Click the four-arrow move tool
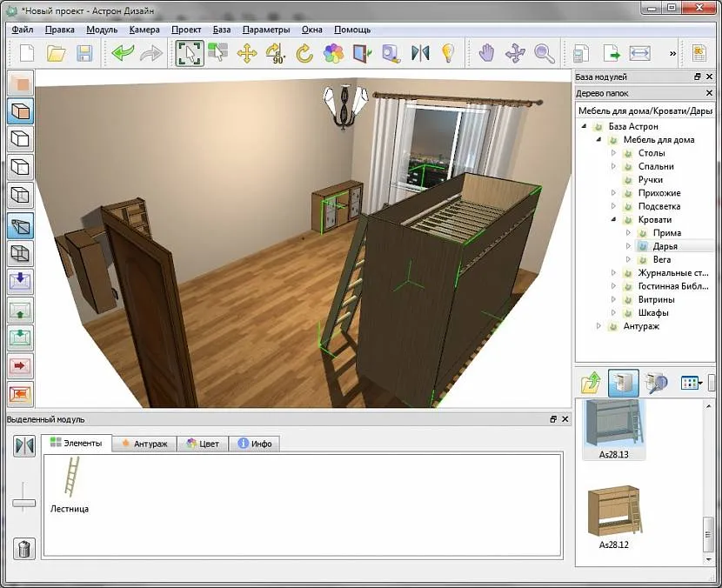This screenshot has height=588, width=722. click(246, 53)
